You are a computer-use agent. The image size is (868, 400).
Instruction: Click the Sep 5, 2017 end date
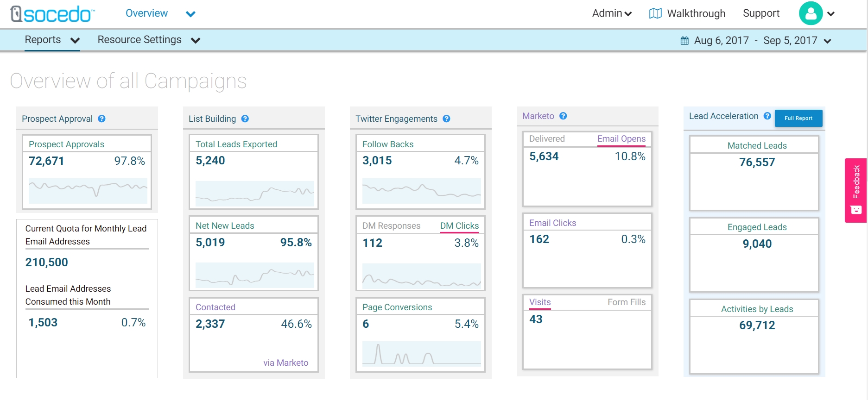(x=790, y=41)
